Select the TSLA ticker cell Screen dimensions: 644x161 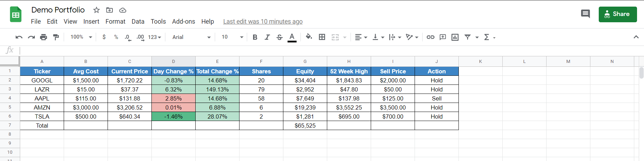coord(42,116)
